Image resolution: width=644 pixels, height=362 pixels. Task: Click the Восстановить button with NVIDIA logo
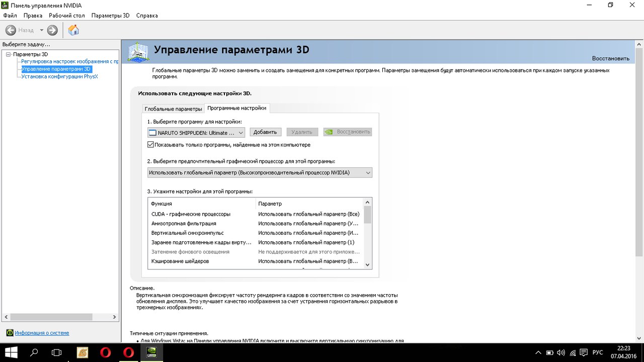coord(348,132)
